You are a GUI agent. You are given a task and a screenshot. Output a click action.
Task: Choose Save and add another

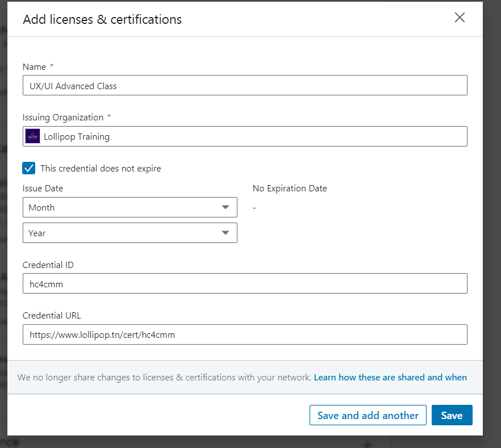click(368, 415)
